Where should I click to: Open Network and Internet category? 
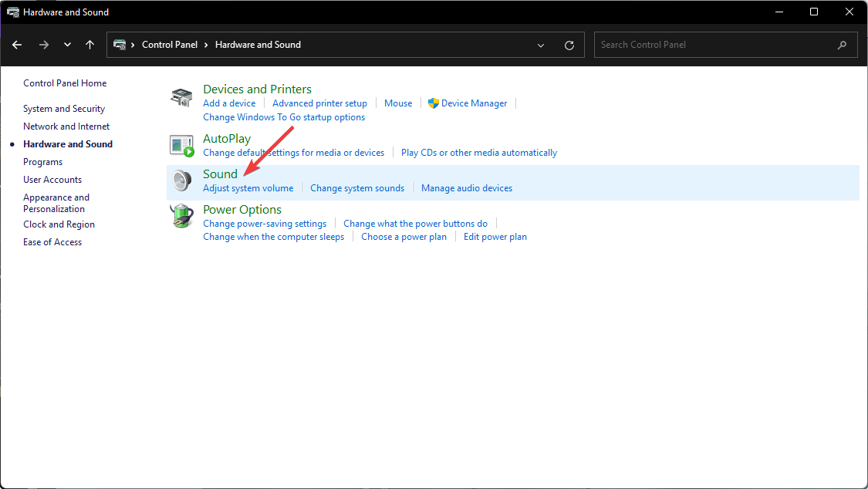pos(66,126)
